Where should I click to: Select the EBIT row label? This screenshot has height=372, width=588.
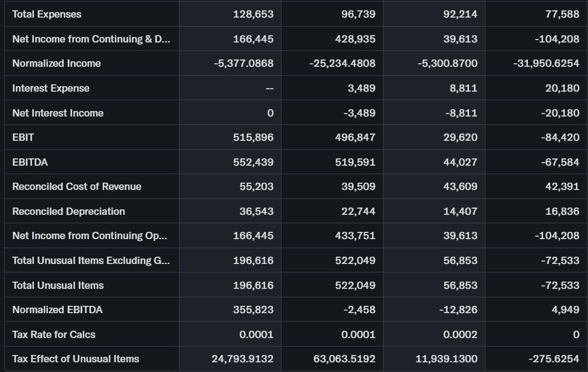click(x=23, y=137)
